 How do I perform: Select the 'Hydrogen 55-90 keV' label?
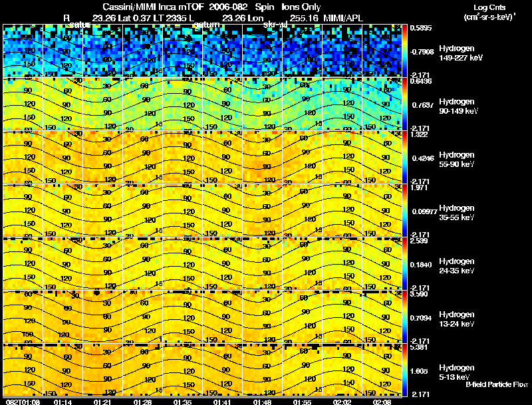(457, 160)
